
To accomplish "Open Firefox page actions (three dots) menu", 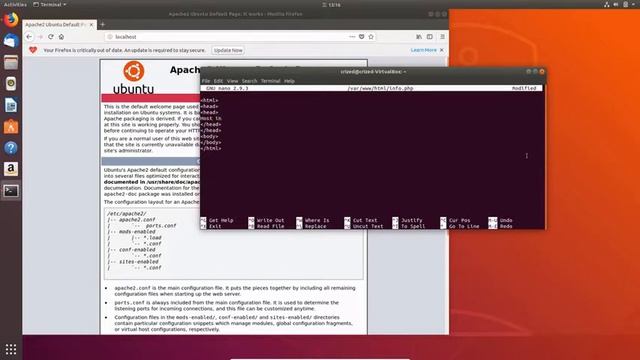I will 352,37.
